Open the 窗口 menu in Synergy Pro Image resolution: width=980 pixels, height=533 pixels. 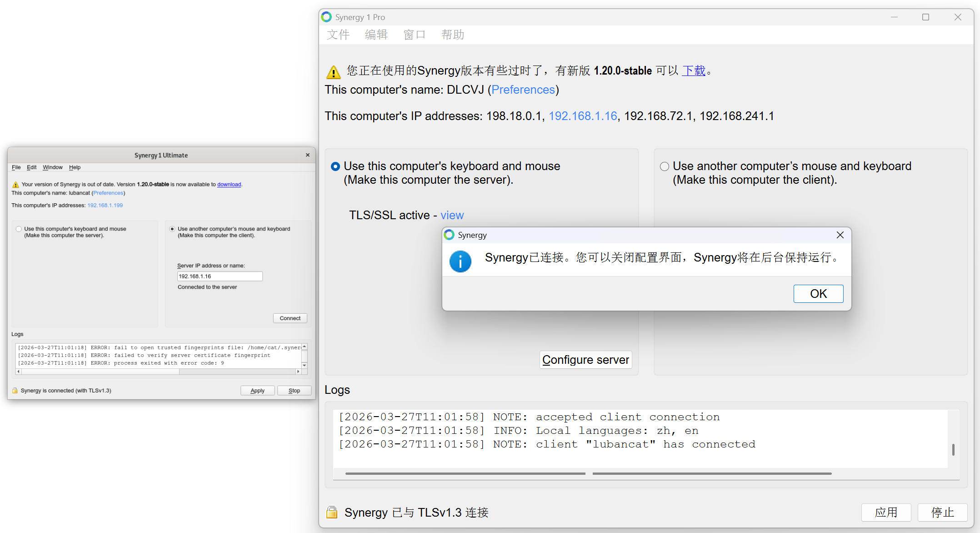pyautogui.click(x=415, y=35)
